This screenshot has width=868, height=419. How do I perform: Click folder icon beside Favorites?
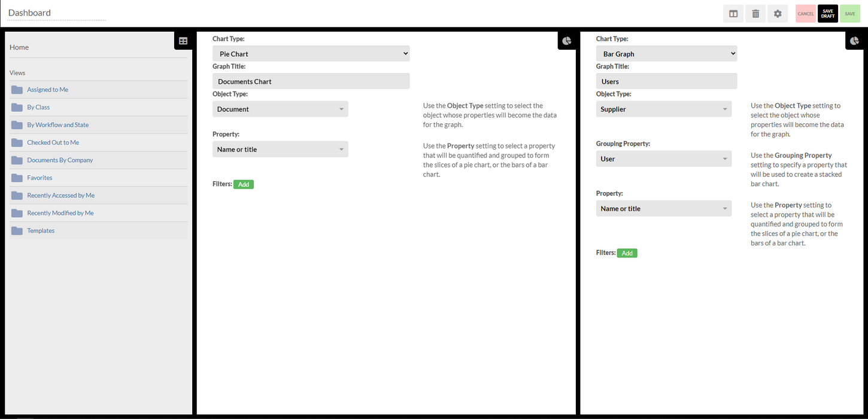(17, 178)
